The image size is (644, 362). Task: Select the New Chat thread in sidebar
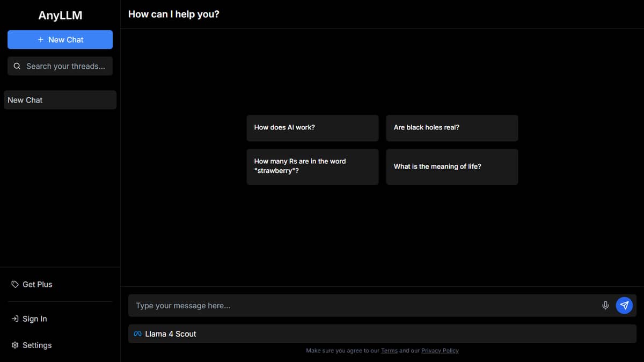pos(60,100)
